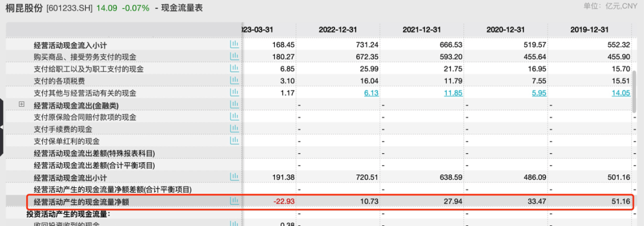Select the 2019-12-31 column header
644x226 pixels.
click(589, 30)
